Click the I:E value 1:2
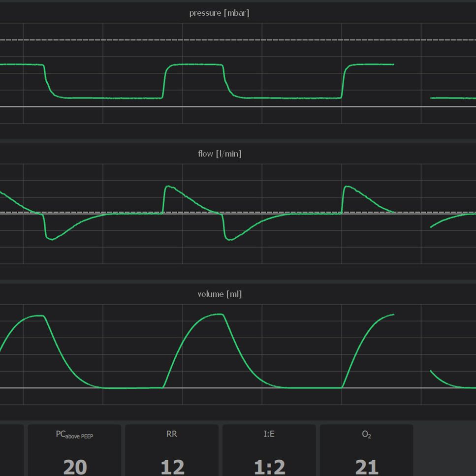 point(269,467)
